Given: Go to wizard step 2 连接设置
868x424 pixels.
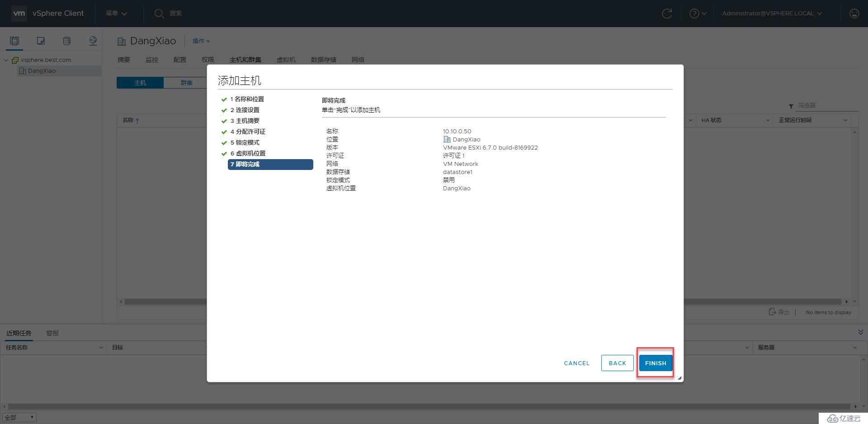Looking at the screenshot, I should click(x=245, y=110).
